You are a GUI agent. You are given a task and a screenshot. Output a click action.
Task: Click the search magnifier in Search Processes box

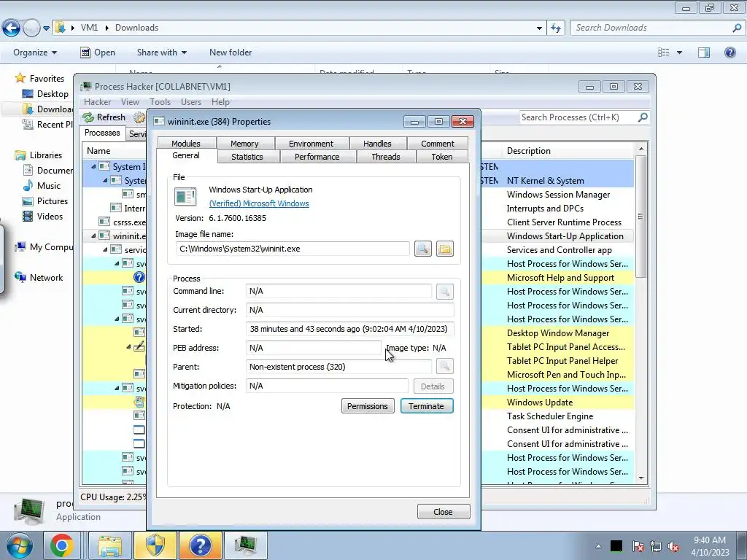point(643,117)
